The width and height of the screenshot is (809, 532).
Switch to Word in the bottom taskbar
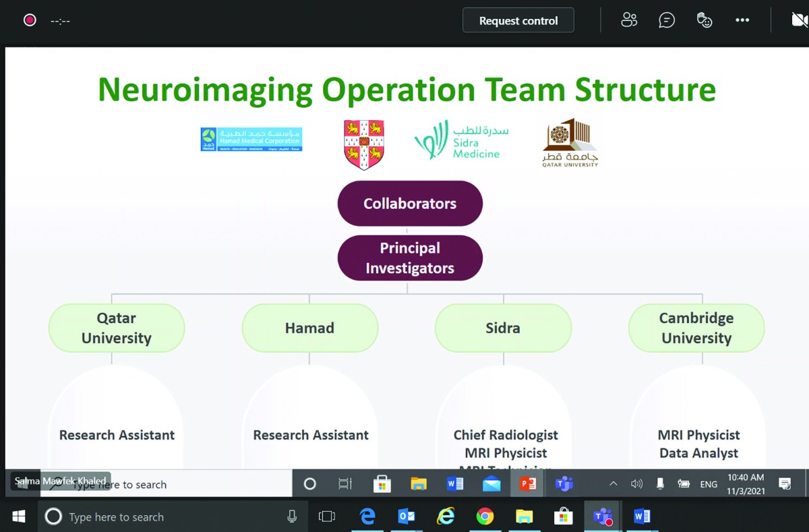tap(641, 516)
